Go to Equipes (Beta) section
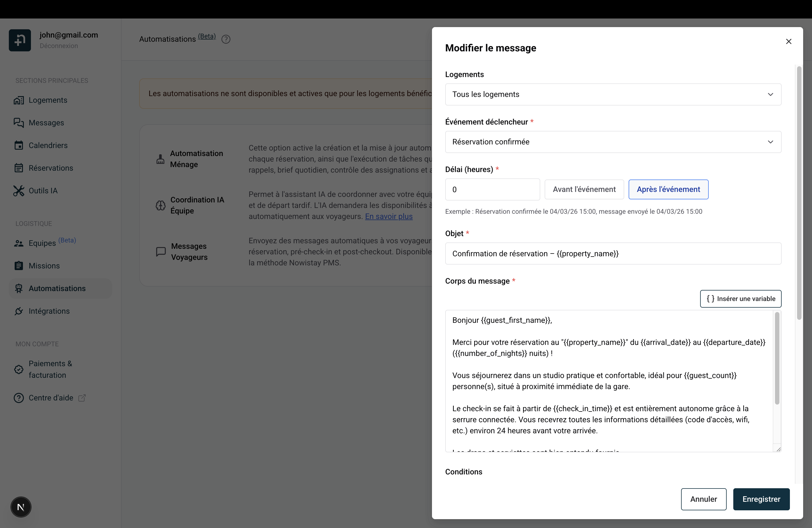This screenshot has height=528, width=812. 43,243
